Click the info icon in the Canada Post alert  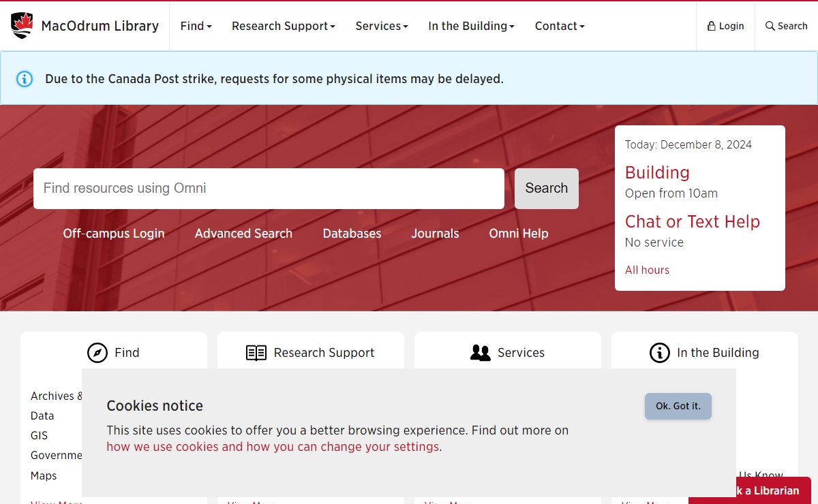point(25,79)
